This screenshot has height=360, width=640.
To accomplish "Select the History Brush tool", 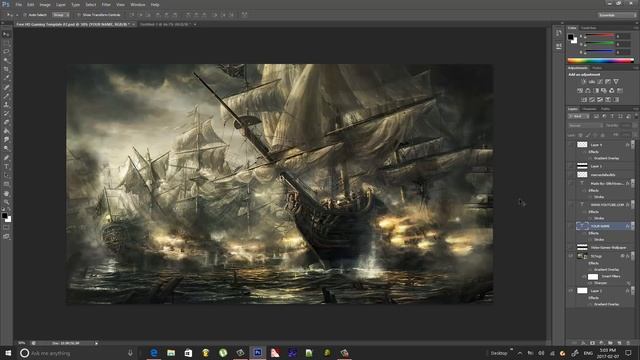I will tap(6, 113).
